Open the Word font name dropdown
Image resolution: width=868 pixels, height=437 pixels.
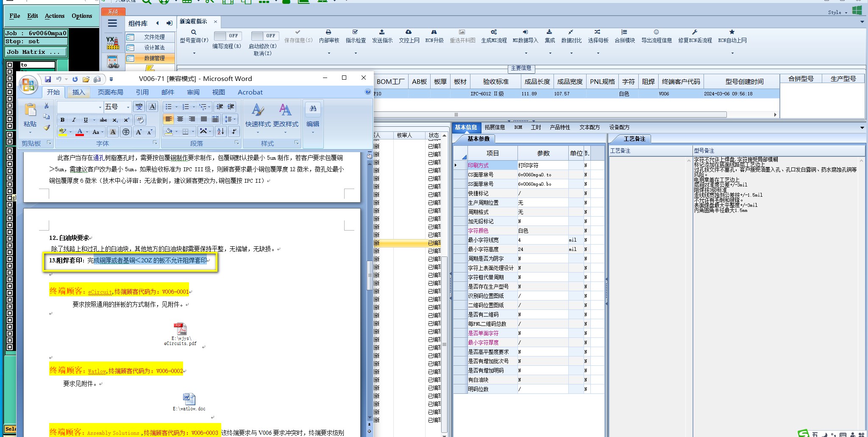click(100, 107)
